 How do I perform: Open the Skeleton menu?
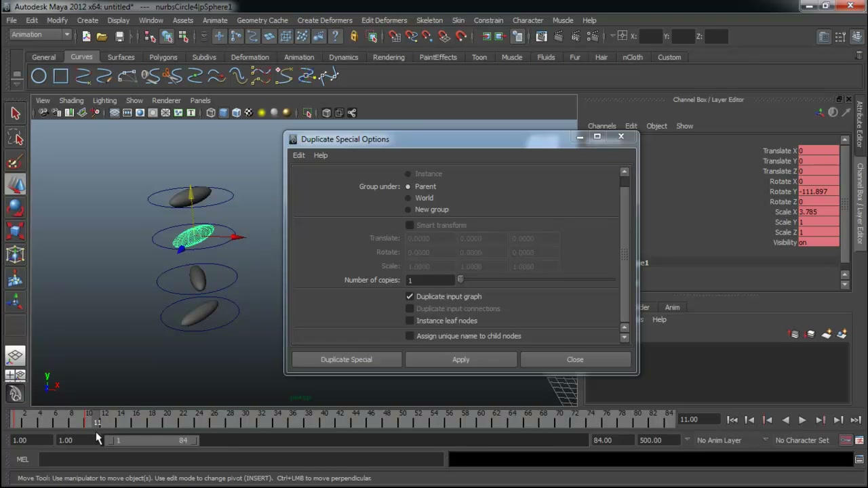click(429, 20)
